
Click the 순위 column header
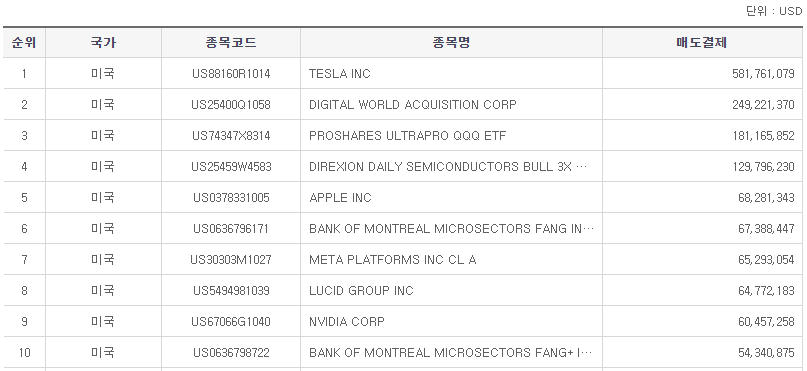24,43
